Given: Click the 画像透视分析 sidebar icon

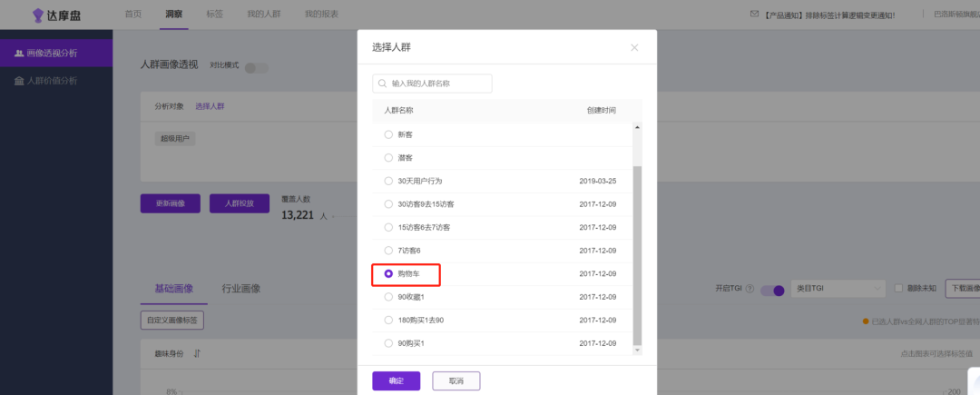Looking at the screenshot, I should [x=19, y=54].
